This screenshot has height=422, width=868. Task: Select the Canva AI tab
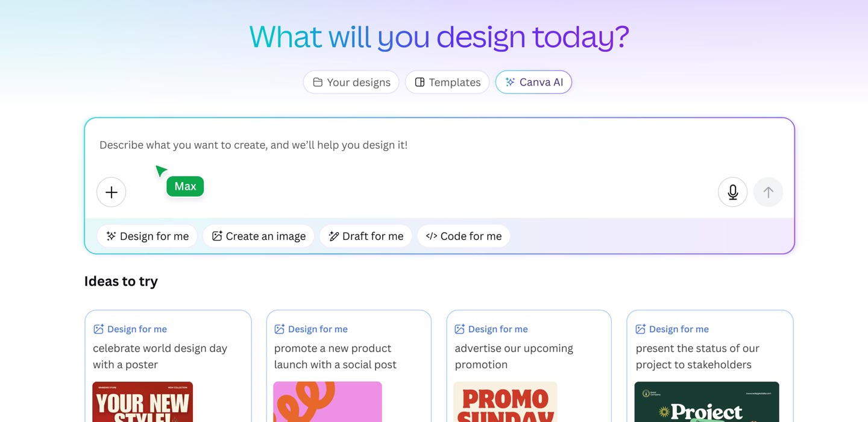point(533,82)
